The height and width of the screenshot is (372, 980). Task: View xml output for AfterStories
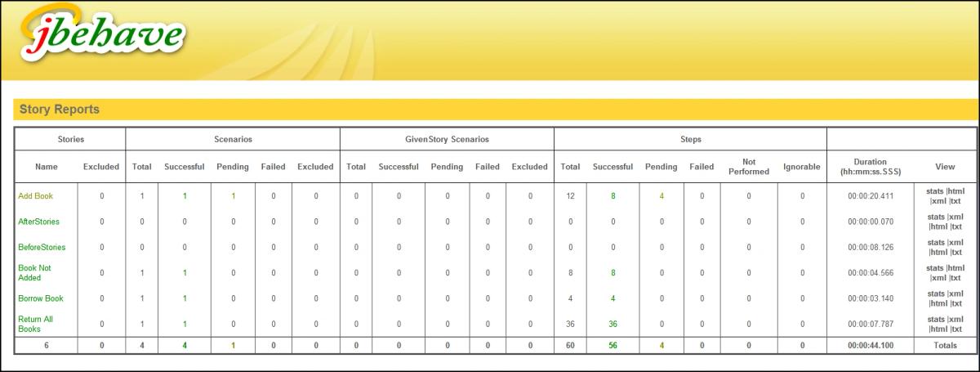955,217
